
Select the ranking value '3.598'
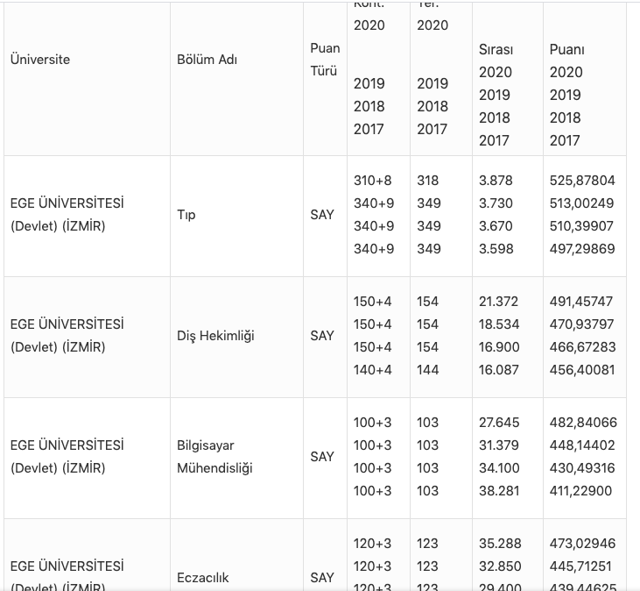coord(496,249)
